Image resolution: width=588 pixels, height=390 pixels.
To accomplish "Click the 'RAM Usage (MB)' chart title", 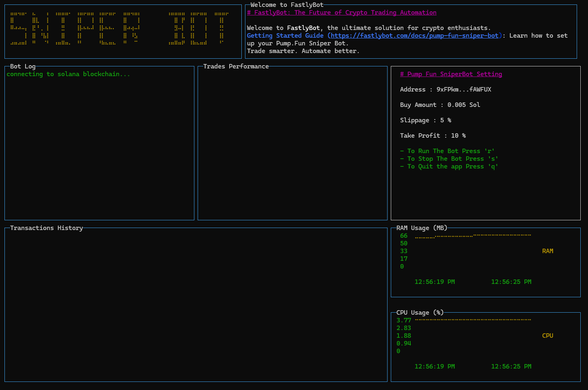I will pyautogui.click(x=422, y=228).
